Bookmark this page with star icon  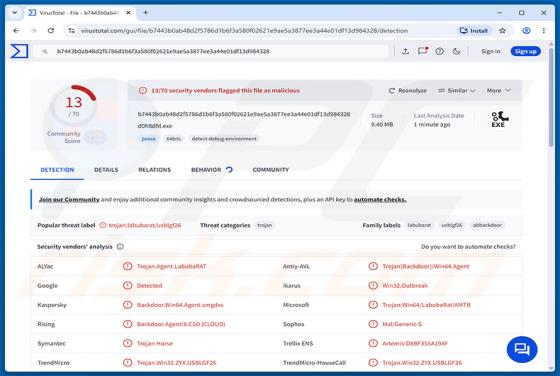pos(502,31)
